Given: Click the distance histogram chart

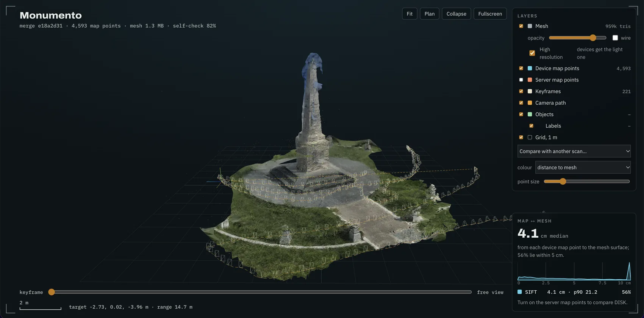Looking at the screenshot, I should tap(574, 271).
